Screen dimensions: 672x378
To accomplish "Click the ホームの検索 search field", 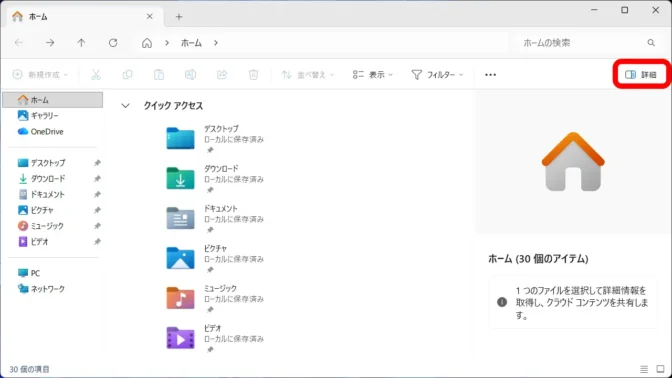I will point(589,42).
